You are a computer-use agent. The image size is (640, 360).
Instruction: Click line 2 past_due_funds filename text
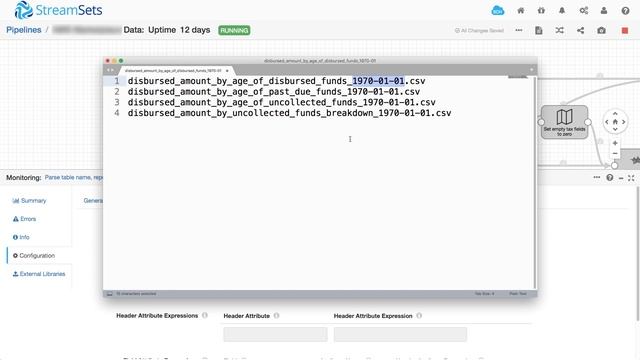[x=274, y=91]
